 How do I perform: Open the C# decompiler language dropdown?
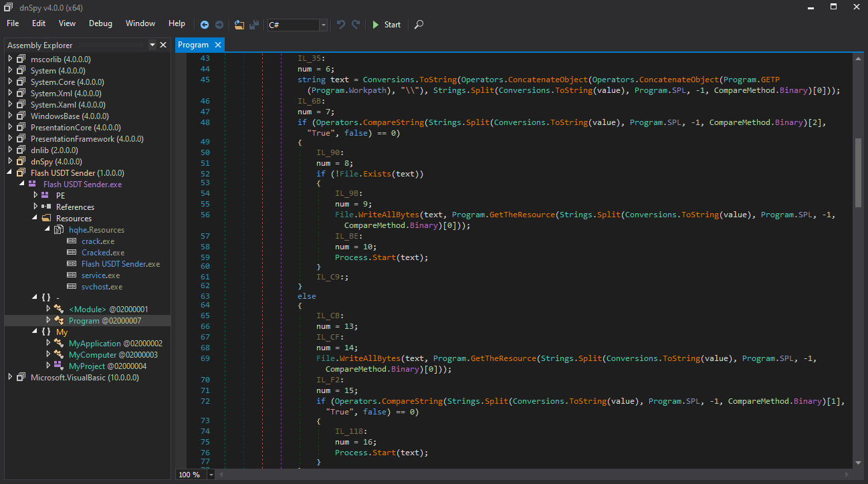(x=323, y=25)
